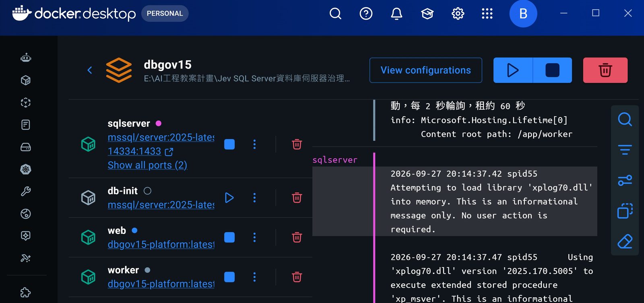Stop the web container

pyautogui.click(x=229, y=237)
